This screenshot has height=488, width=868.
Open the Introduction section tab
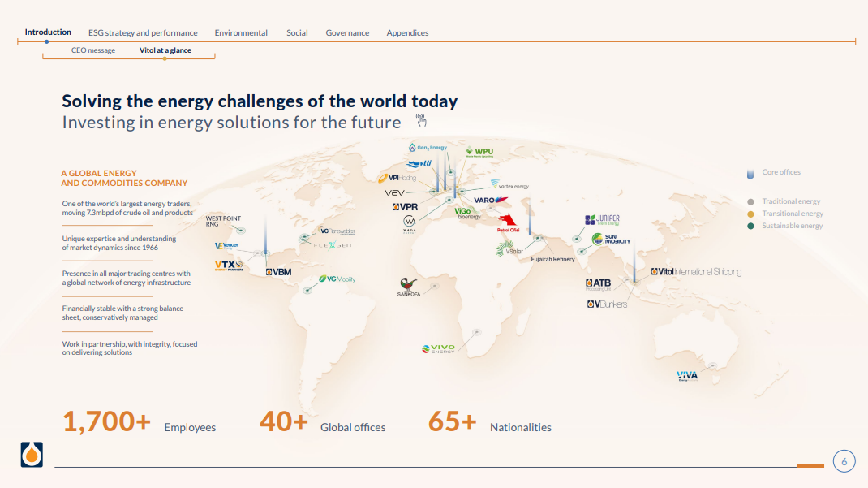coord(48,32)
